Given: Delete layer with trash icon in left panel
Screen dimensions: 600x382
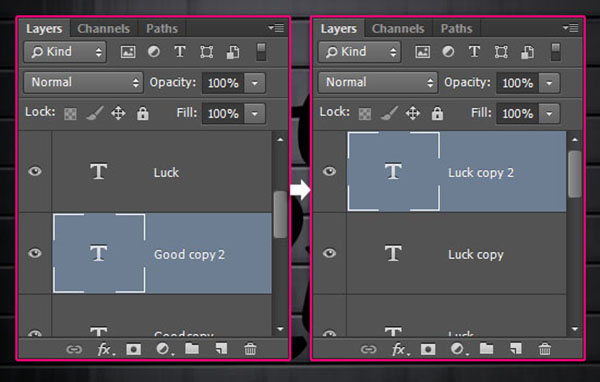Looking at the screenshot, I should pos(250,349).
